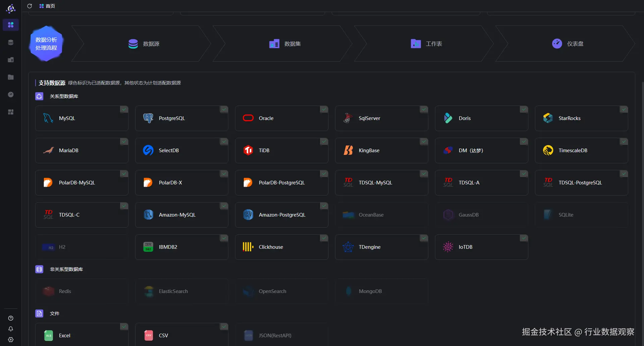Click the CSV file icon
Viewport: 644px width, 346px height.
coord(149,335)
